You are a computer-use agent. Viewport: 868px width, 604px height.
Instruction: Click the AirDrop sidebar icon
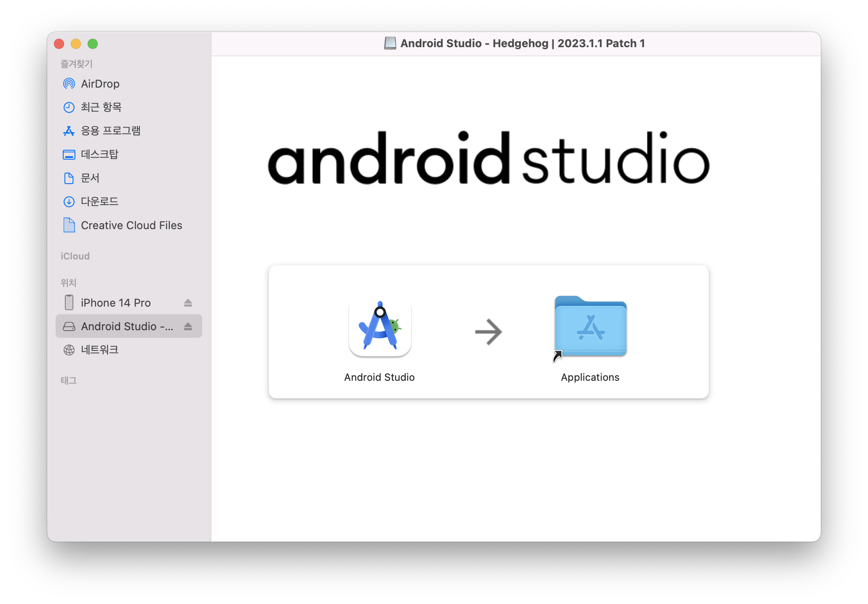point(69,84)
